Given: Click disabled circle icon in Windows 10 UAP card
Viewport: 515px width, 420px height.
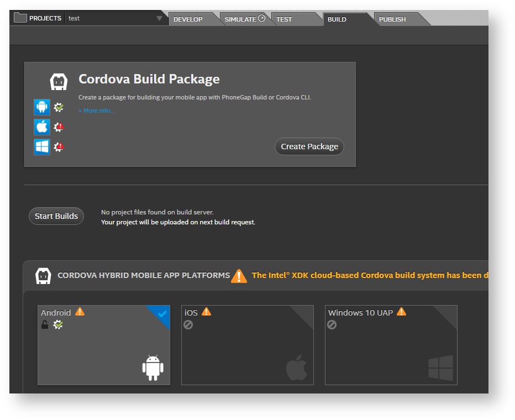Looking at the screenshot, I should click(x=332, y=325).
